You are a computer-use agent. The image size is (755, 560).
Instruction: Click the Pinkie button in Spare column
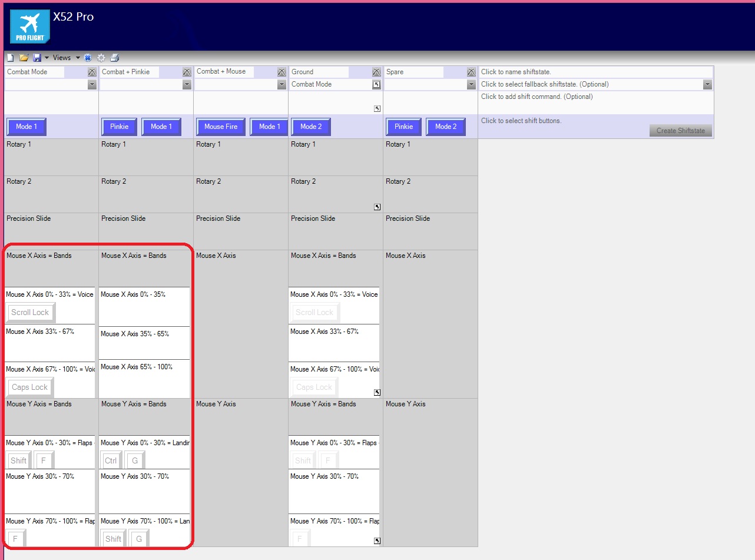point(404,127)
